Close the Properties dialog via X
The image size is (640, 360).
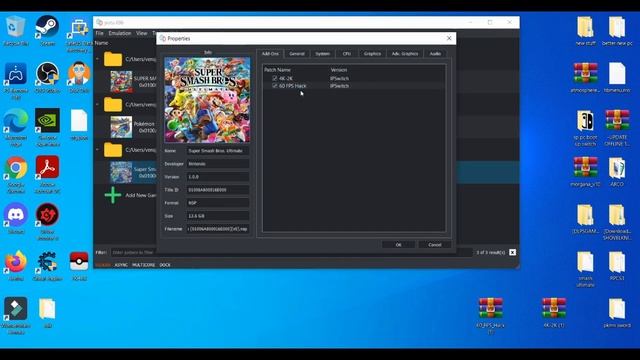(449, 38)
